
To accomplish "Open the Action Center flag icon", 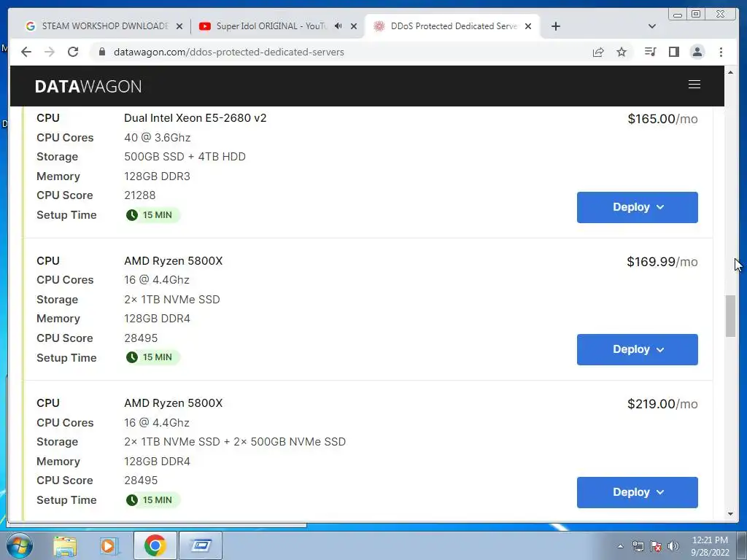I will coord(656,546).
